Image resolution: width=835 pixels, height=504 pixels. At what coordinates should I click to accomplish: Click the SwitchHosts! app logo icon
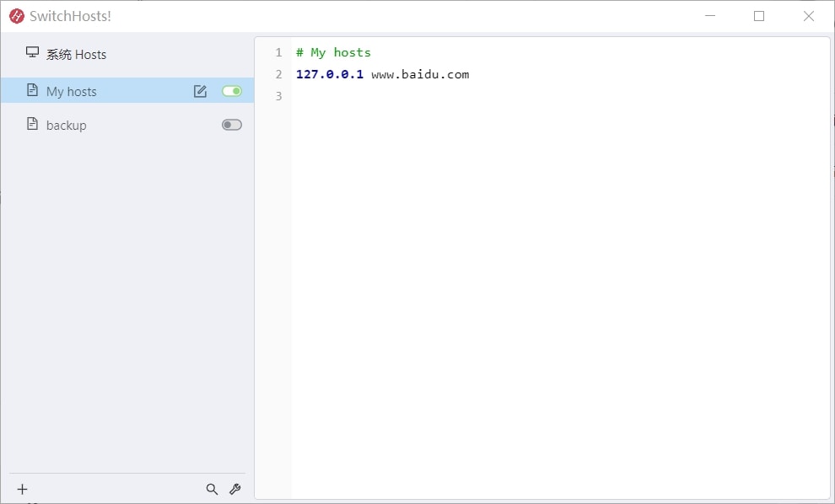pyautogui.click(x=17, y=16)
